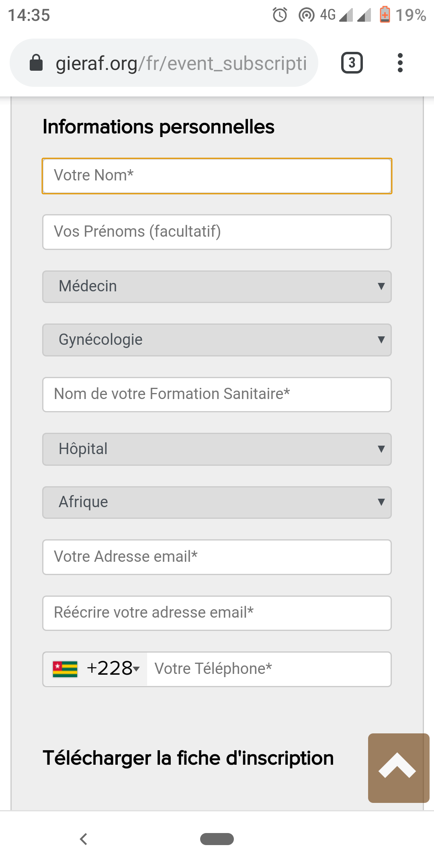
Task: Open the tab switcher showing 3 tabs
Action: [352, 63]
